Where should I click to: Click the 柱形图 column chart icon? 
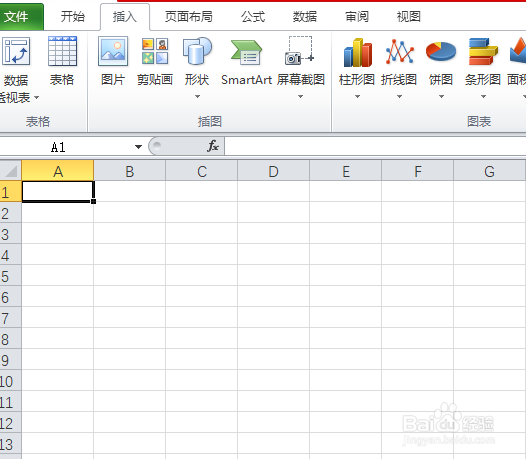click(358, 52)
